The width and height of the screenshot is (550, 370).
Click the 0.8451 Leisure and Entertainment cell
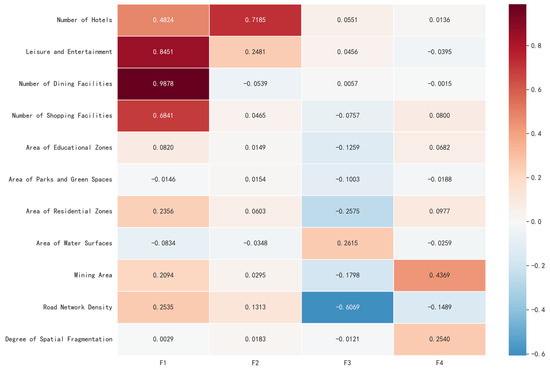click(x=163, y=52)
